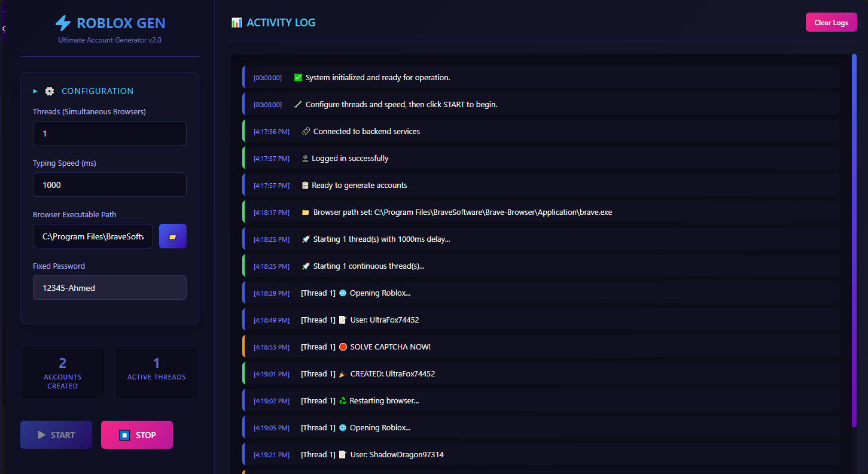Click the globe icon on 4:18:29 Opening Roblox entry
The width and height of the screenshot is (868, 474).
click(x=343, y=293)
